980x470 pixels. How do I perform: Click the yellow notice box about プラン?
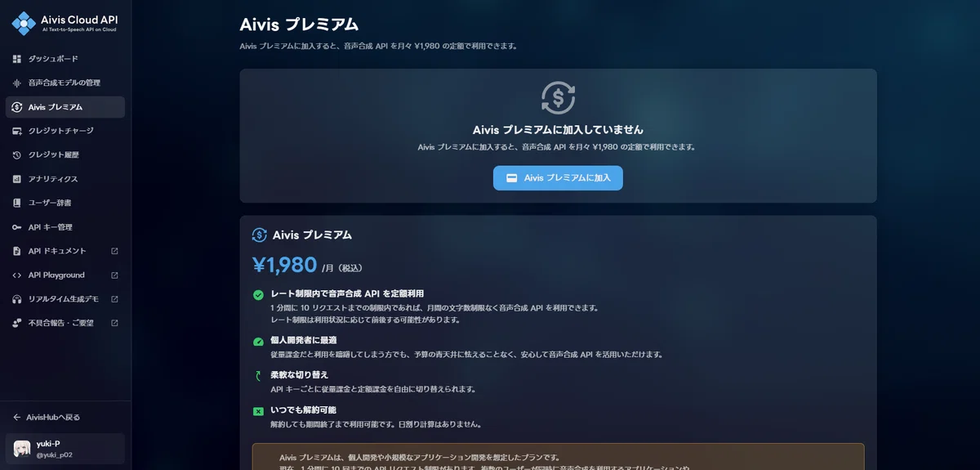[558, 457]
